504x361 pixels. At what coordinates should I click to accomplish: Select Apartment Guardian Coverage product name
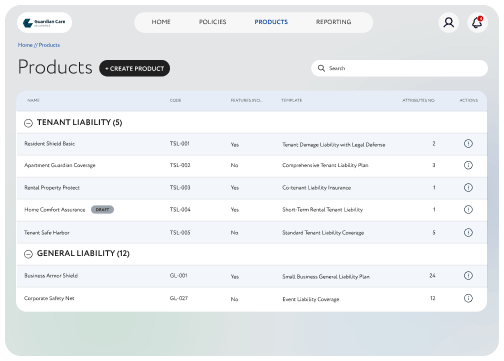tap(60, 165)
